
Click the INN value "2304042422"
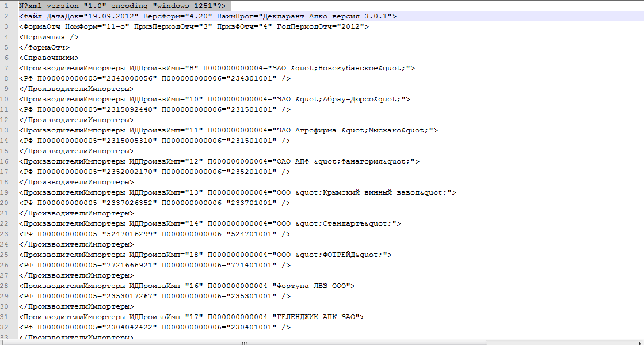coord(130,327)
